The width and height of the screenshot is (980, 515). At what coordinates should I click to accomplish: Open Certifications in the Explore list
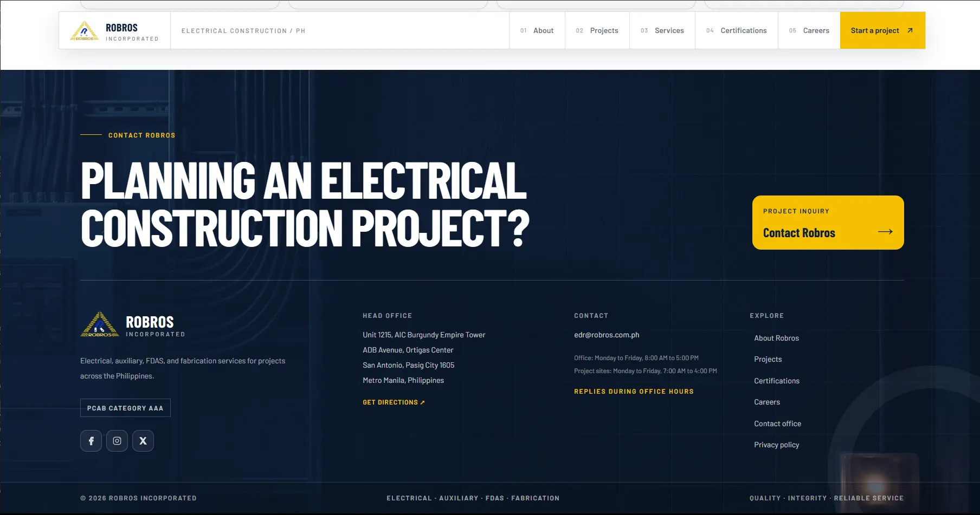point(776,381)
